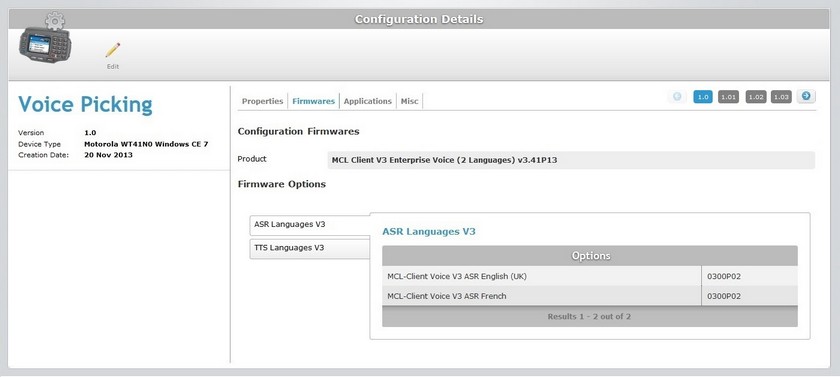The width and height of the screenshot is (840, 377).
Task: Select ASR Languages V3 option
Action: click(x=310, y=225)
